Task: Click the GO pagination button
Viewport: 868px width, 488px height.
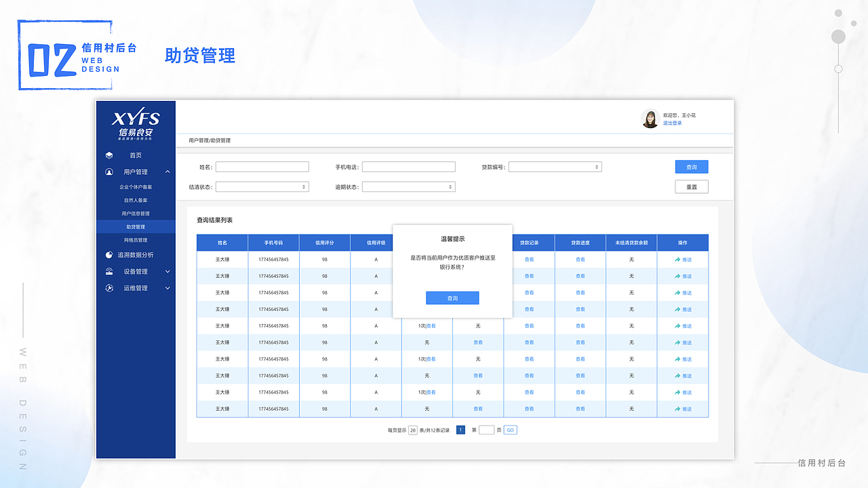Action: pyautogui.click(x=510, y=430)
